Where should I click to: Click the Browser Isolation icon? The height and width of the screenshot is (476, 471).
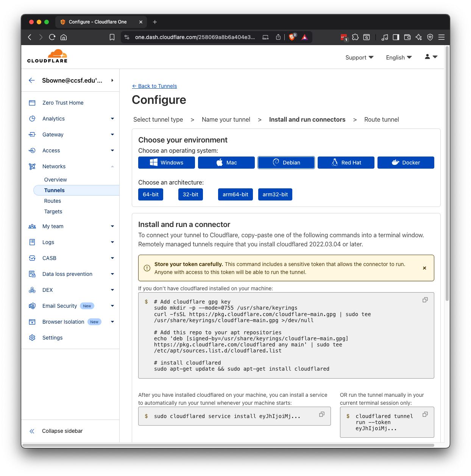[32, 322]
